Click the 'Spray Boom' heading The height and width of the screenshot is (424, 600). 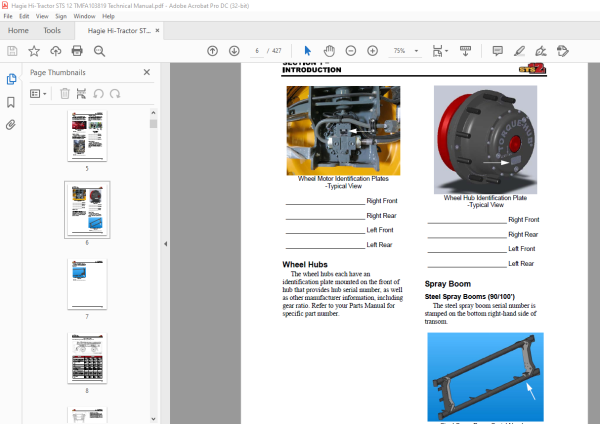tap(448, 284)
